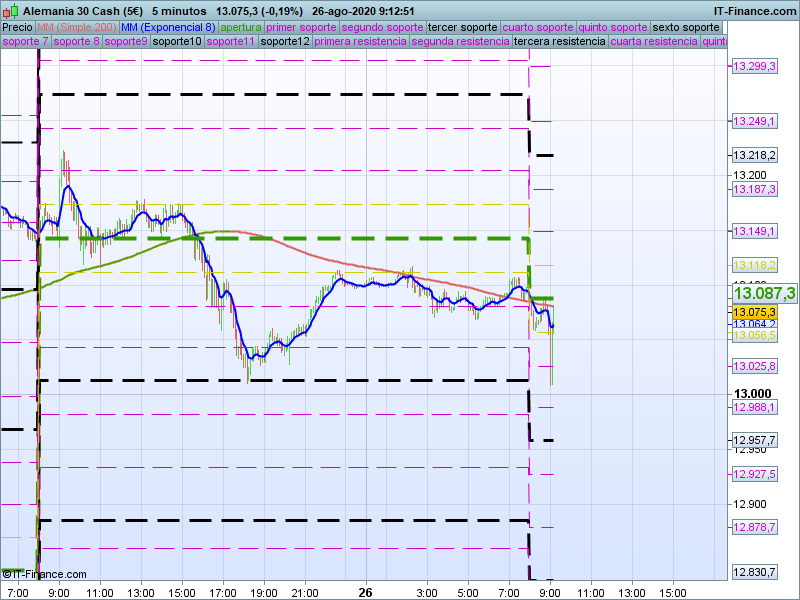This screenshot has width=800, height=600.
Task: Click the green 13.087,3 price label
Action: point(764,293)
